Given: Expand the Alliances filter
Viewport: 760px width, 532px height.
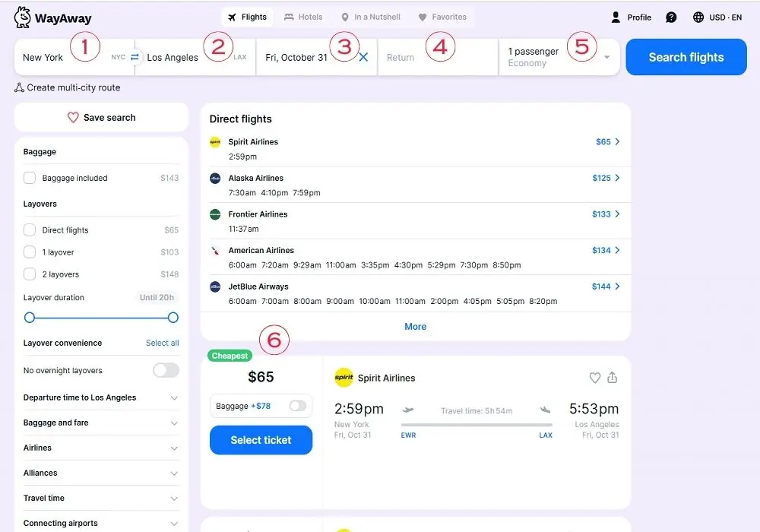Looking at the screenshot, I should [101, 473].
